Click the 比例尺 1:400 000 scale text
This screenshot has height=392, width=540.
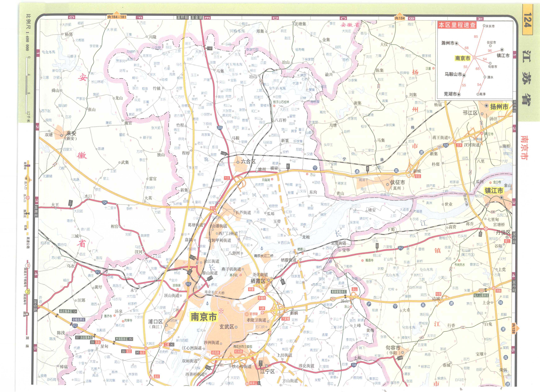click(28, 32)
